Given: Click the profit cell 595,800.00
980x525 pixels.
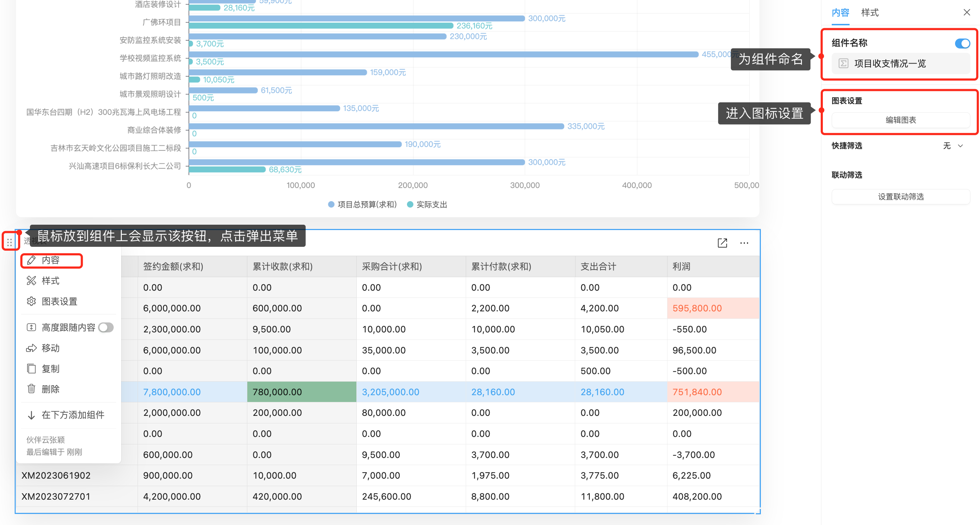Looking at the screenshot, I should [x=713, y=309].
